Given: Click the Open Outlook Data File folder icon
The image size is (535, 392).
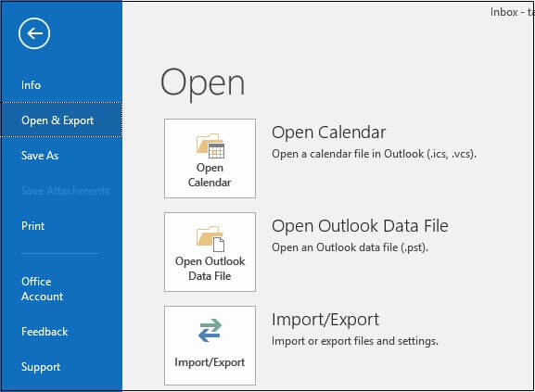Looking at the screenshot, I should pos(210,239).
